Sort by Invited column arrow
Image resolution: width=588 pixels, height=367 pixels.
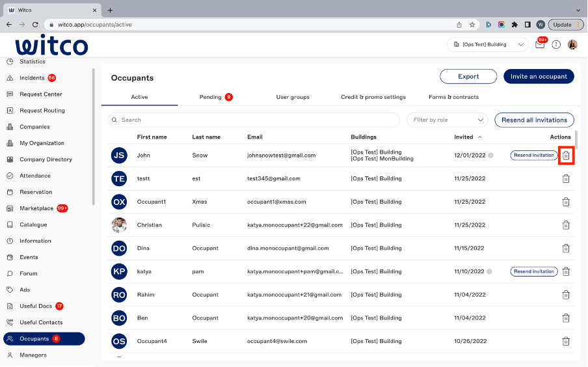479,137
